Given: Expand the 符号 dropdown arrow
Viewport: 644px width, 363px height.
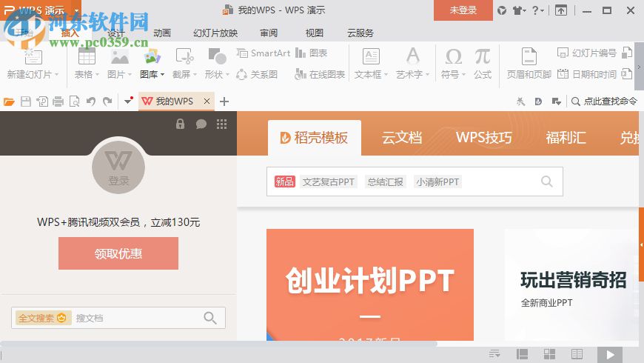Looking at the screenshot, I should pos(463,74).
